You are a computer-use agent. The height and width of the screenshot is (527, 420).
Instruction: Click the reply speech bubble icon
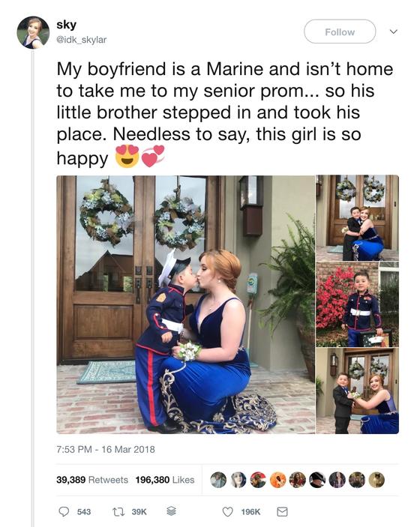tap(64, 511)
